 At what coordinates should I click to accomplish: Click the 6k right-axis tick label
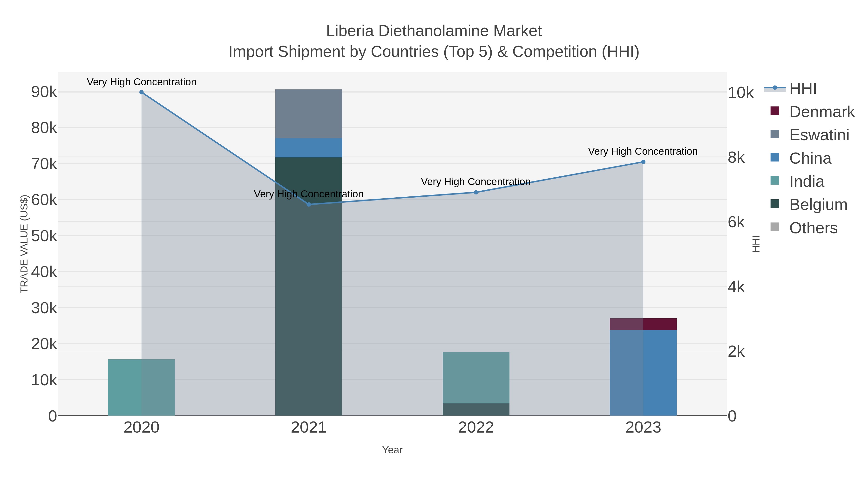pos(736,222)
